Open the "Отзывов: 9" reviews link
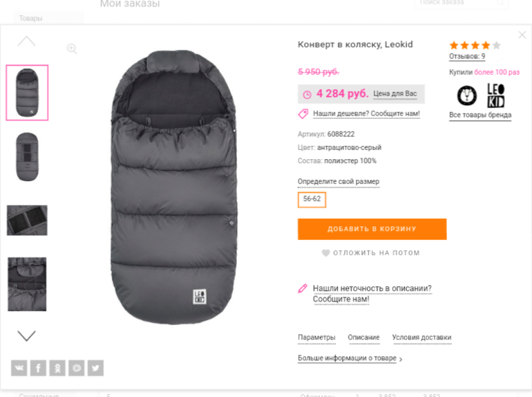Image resolution: width=532 pixels, height=397 pixels. coord(467,57)
